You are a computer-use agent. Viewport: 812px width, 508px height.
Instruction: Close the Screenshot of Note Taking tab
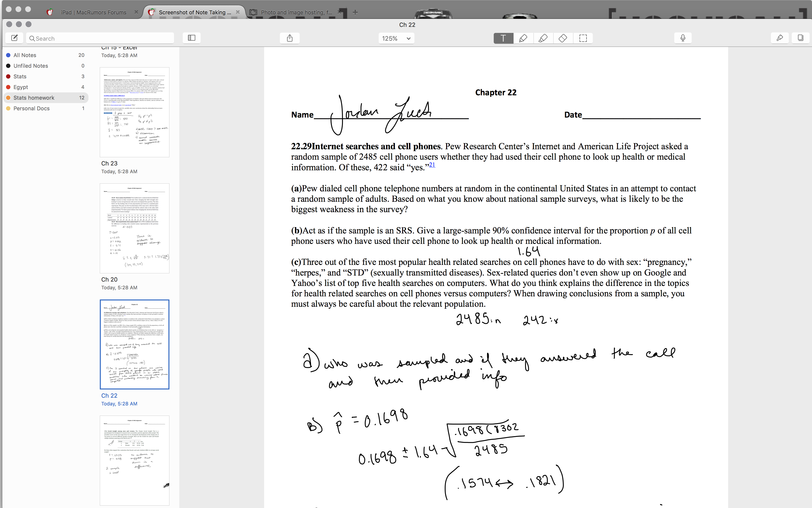pyautogui.click(x=238, y=12)
